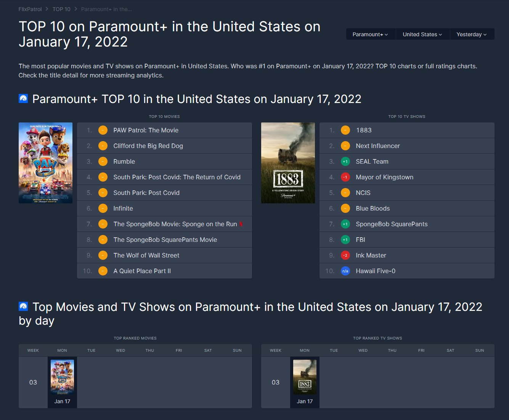Viewport: 509px width, 420px height.
Task: Open FBI show details
Action: [360, 240]
